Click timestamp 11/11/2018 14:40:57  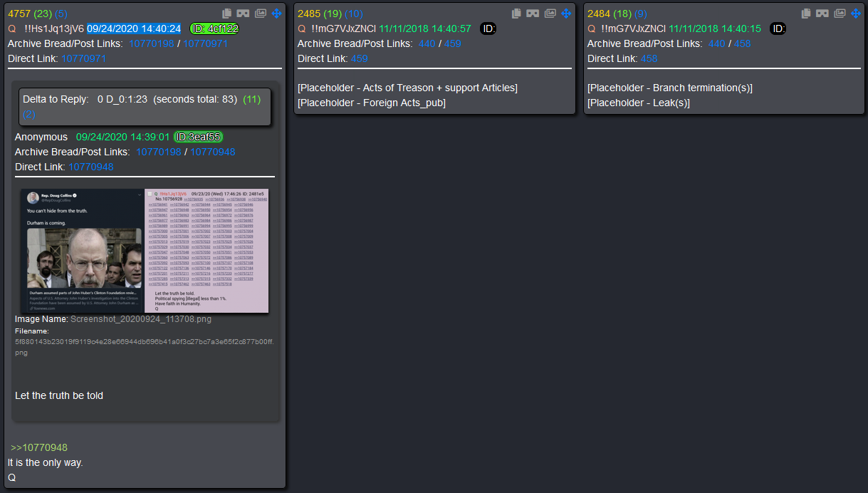(425, 28)
